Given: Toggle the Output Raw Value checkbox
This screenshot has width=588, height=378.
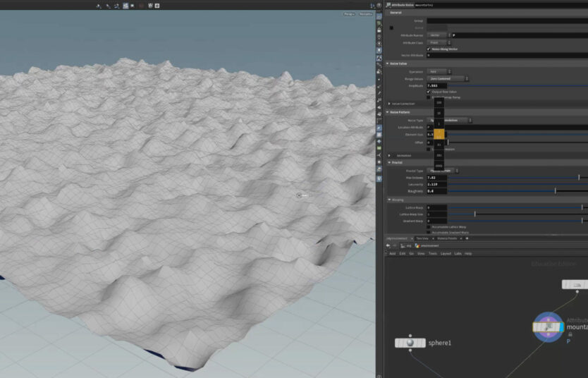Looking at the screenshot, I should point(429,92).
